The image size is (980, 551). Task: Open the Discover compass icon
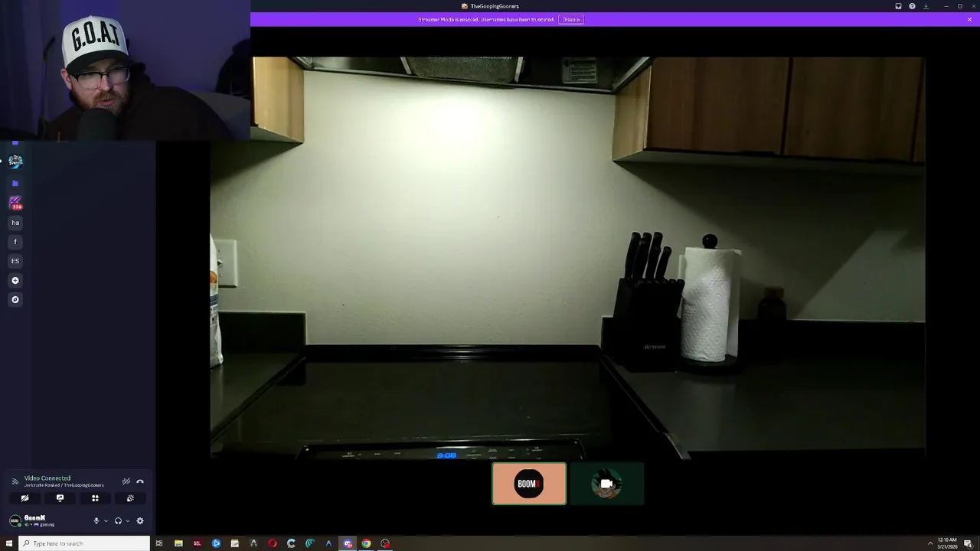[x=15, y=299]
